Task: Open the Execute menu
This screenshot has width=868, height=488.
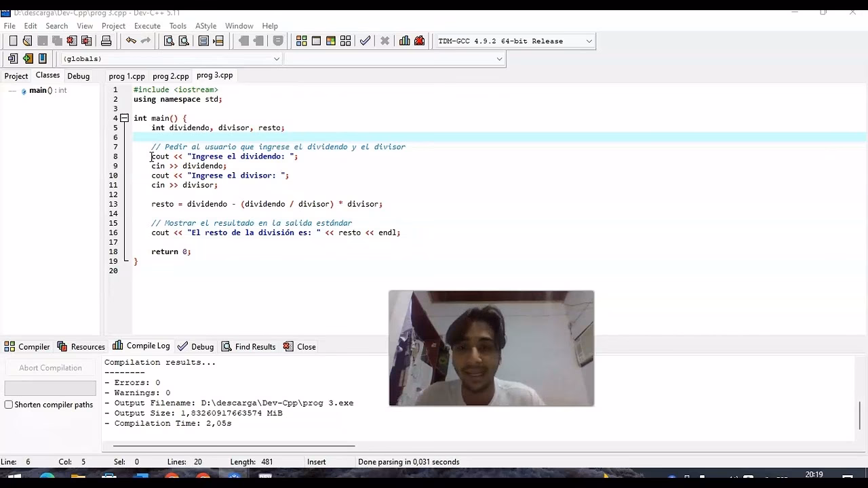Action: coord(147,26)
